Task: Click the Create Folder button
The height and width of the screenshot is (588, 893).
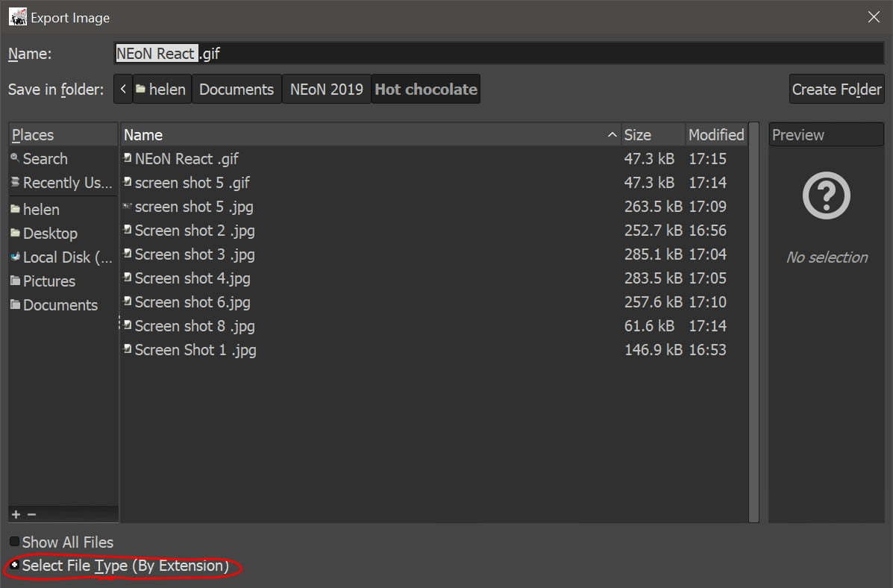Action: coord(836,89)
